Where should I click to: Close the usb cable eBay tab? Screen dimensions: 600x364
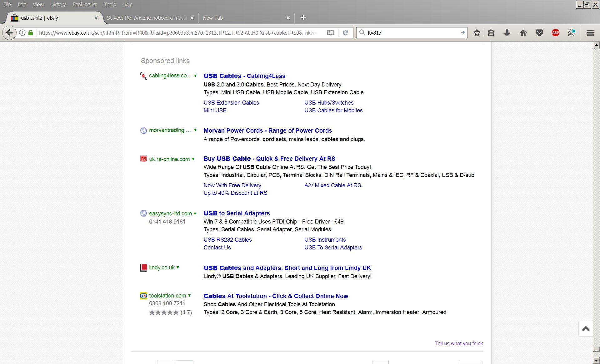click(x=96, y=18)
